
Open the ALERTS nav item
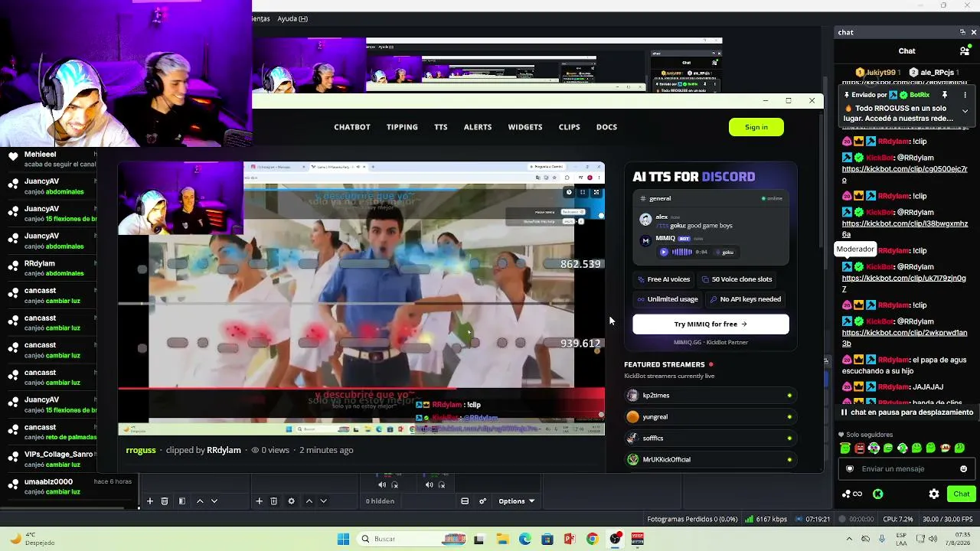478,127
